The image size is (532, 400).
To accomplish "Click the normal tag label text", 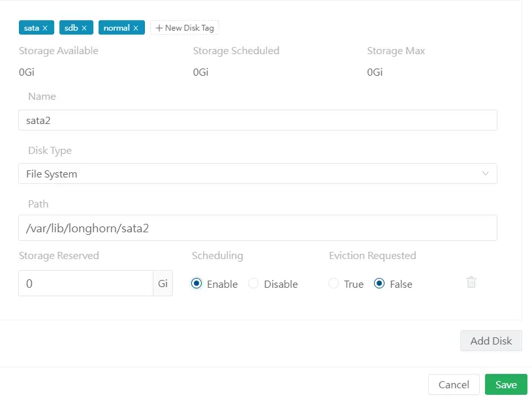I will coord(116,28).
